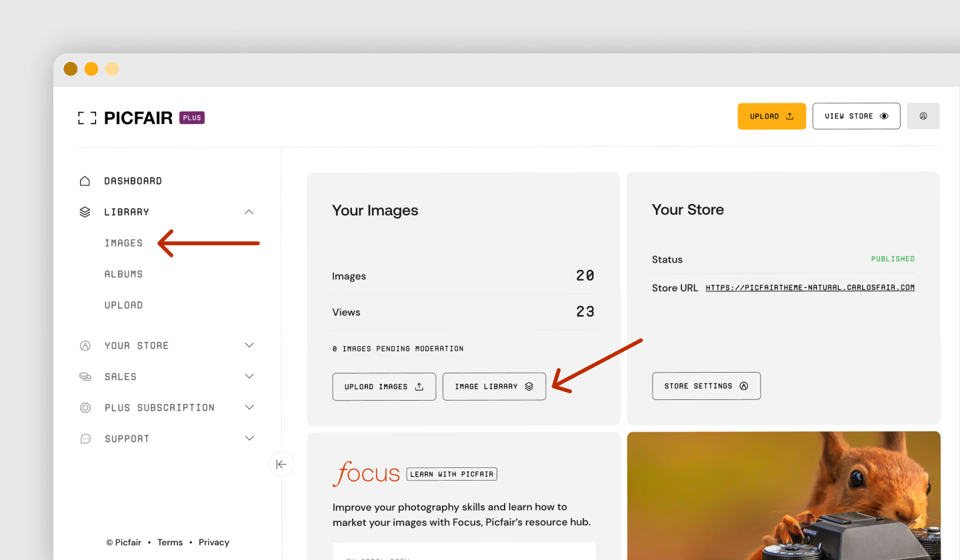
Task: Click the Published status text
Action: [x=893, y=259]
